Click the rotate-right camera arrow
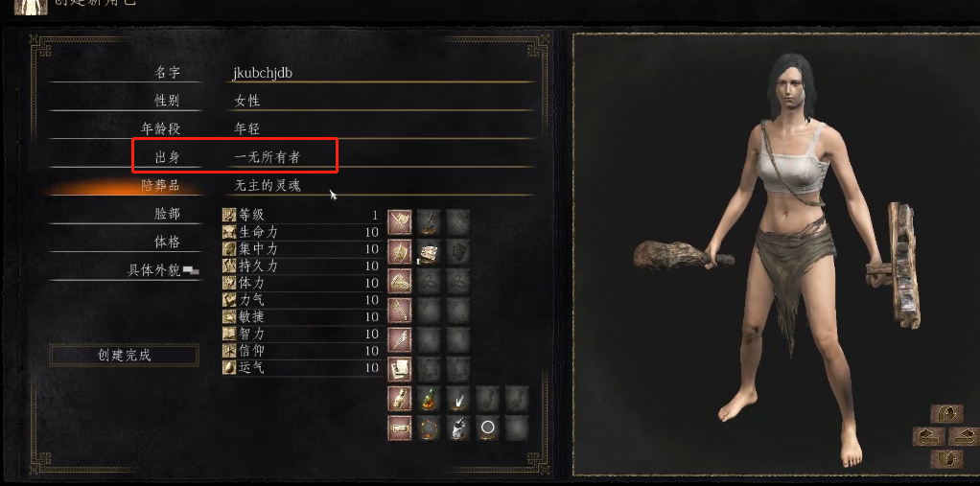Screen dimensions: 980x486 tap(965, 436)
